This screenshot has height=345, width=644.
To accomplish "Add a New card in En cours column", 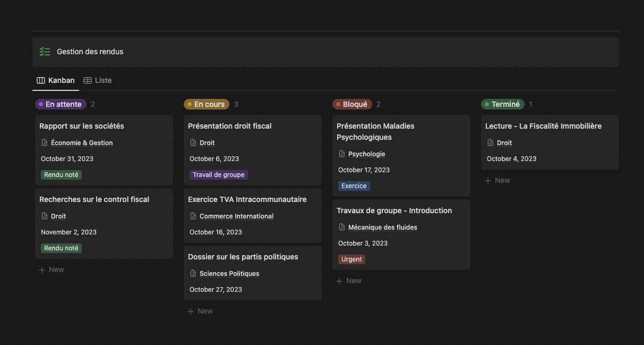I will pos(200,311).
